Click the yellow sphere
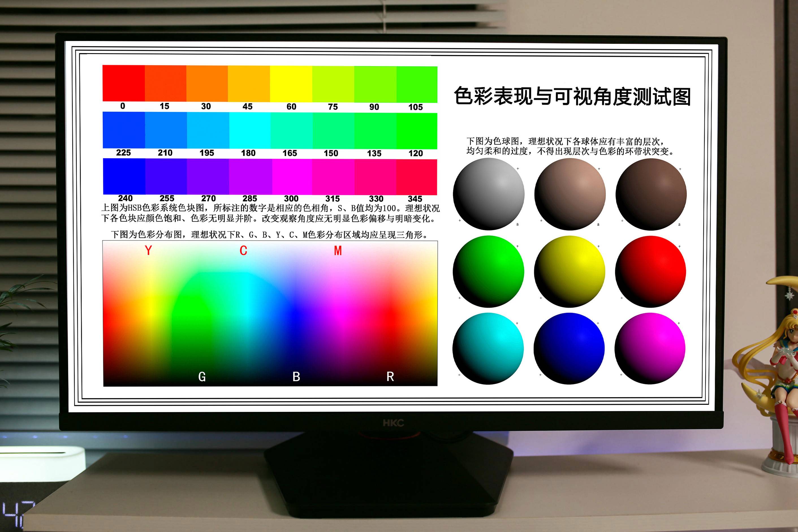This screenshot has height=532, width=798. (x=569, y=271)
